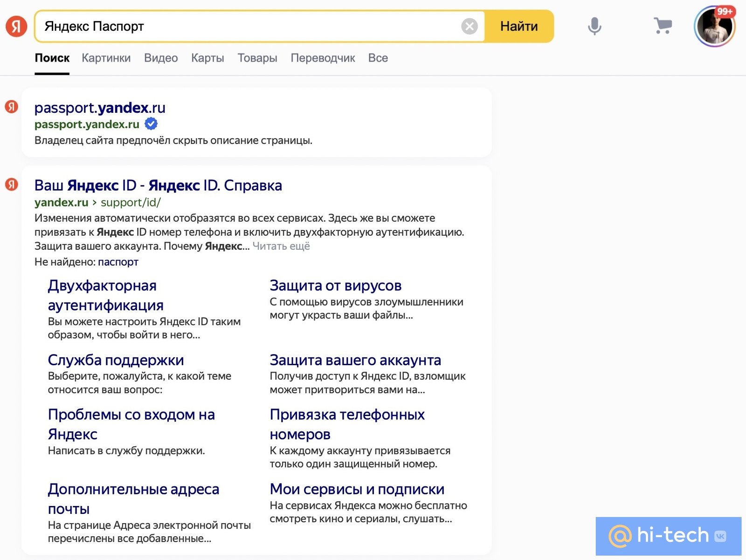Viewport: 746px width, 560px height.
Task: Open Мои сервисы и подписки sitelink
Action: pos(357,489)
